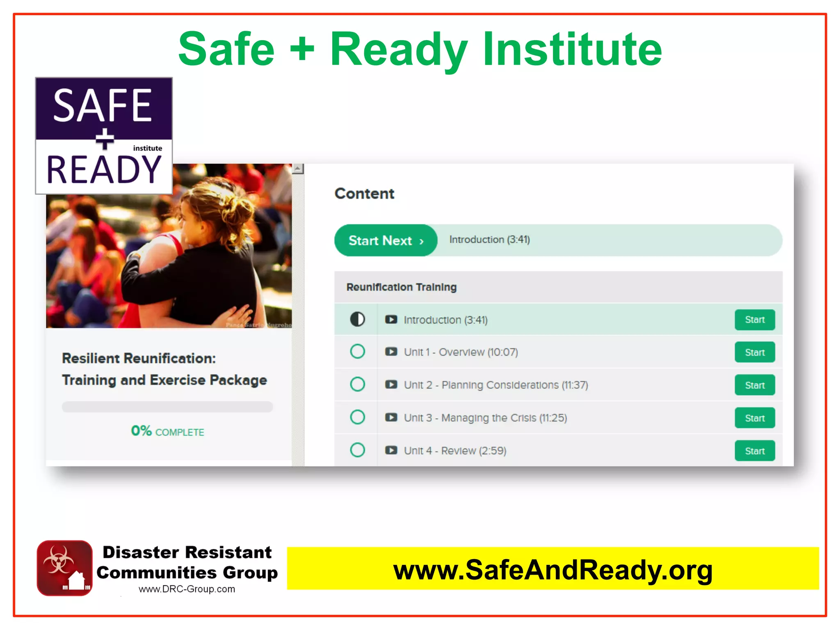The width and height of the screenshot is (840, 630).
Task: Click the video icon beside Introduction (3:41)
Action: (x=391, y=320)
